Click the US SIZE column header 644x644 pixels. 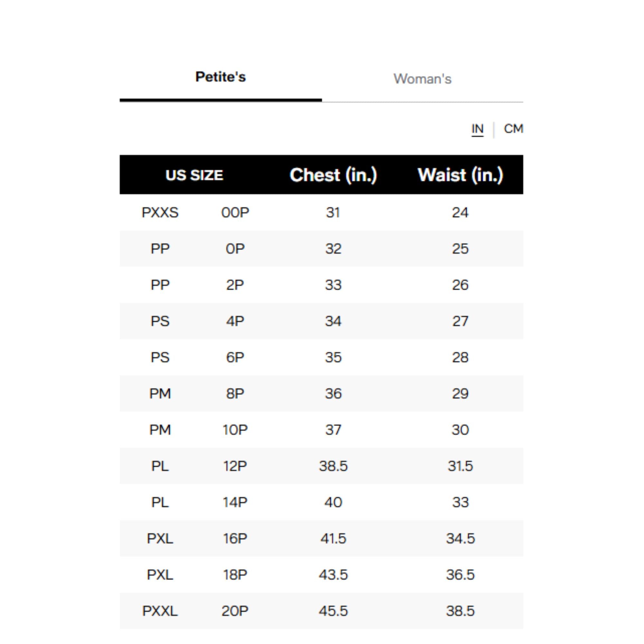coord(194,175)
